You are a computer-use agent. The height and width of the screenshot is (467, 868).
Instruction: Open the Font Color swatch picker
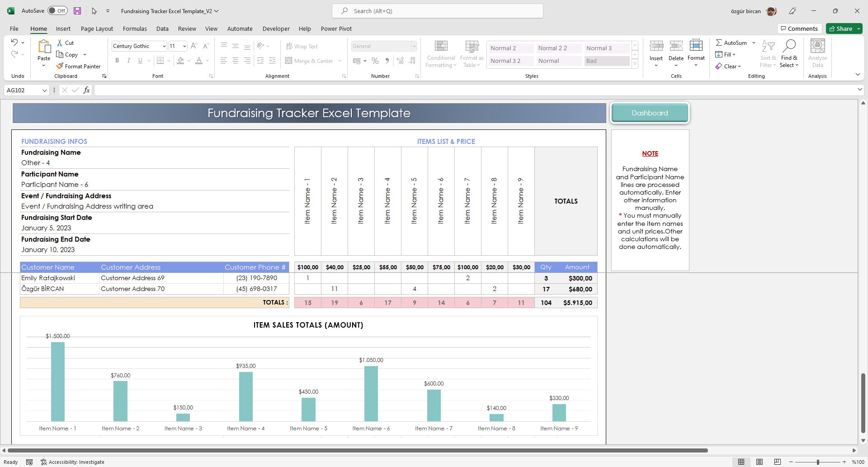click(x=207, y=61)
